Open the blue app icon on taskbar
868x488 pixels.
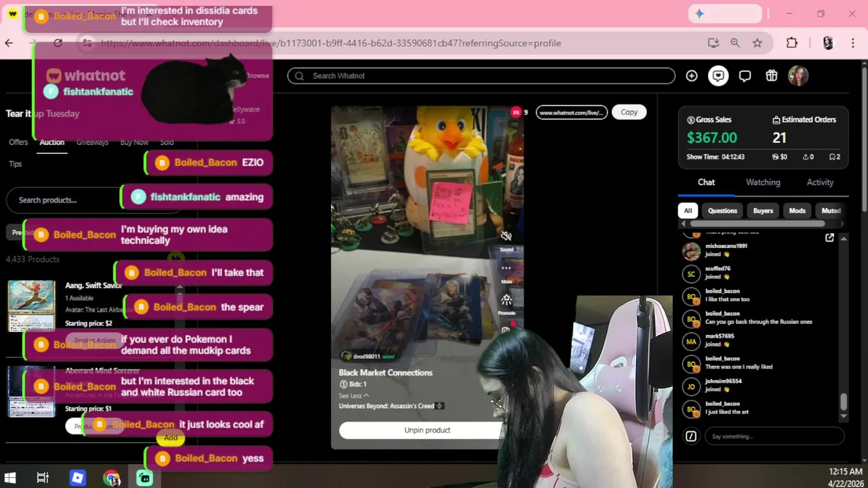coord(77,478)
